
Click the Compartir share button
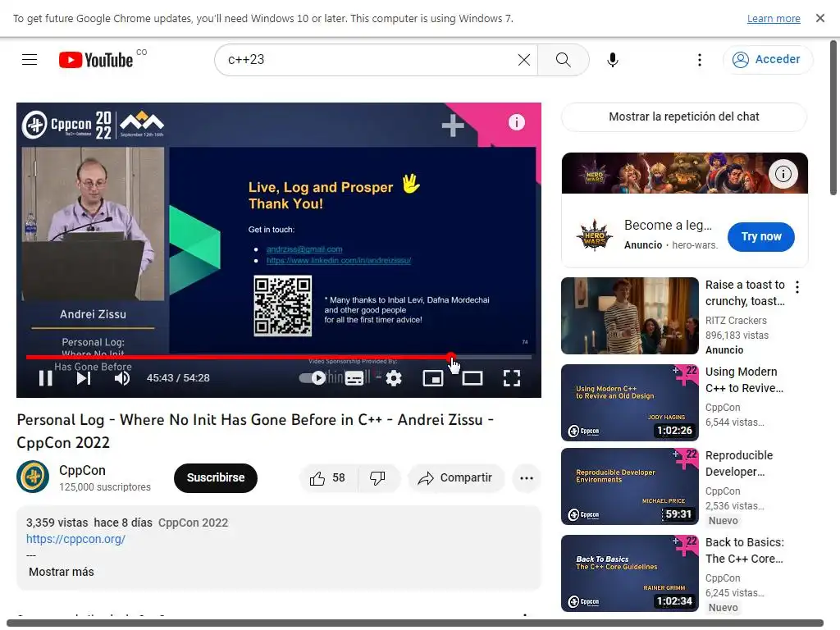pos(456,478)
